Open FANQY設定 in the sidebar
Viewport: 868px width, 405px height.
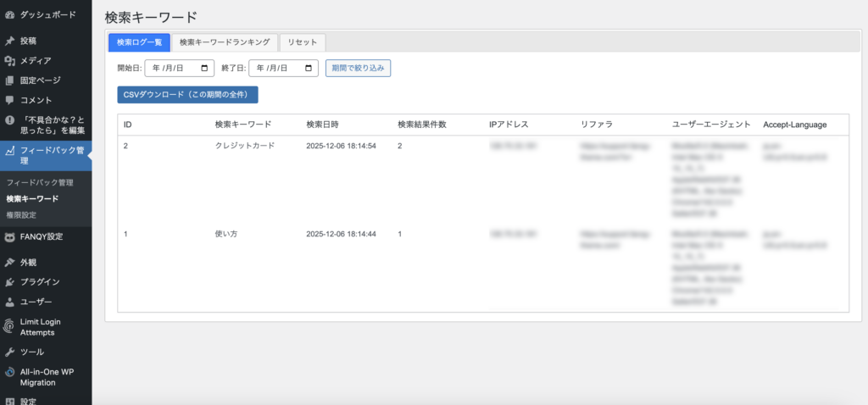[41, 237]
